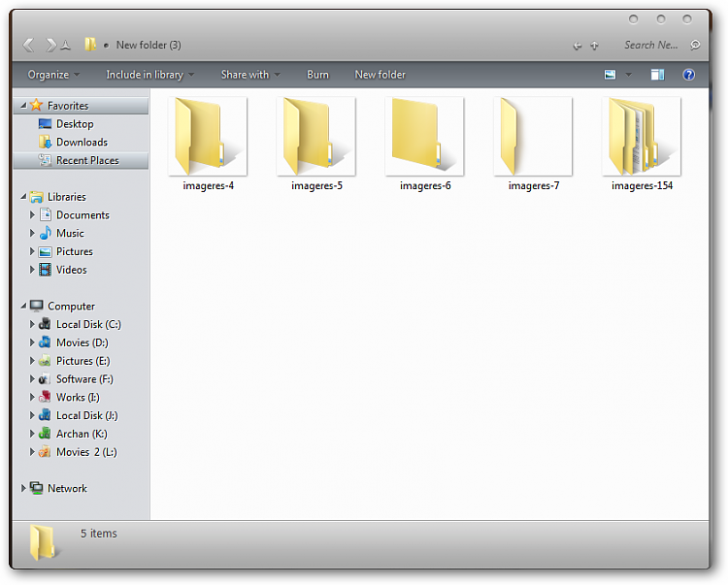Expand the Pictures (E:) drive
The image size is (728, 585).
point(32,361)
